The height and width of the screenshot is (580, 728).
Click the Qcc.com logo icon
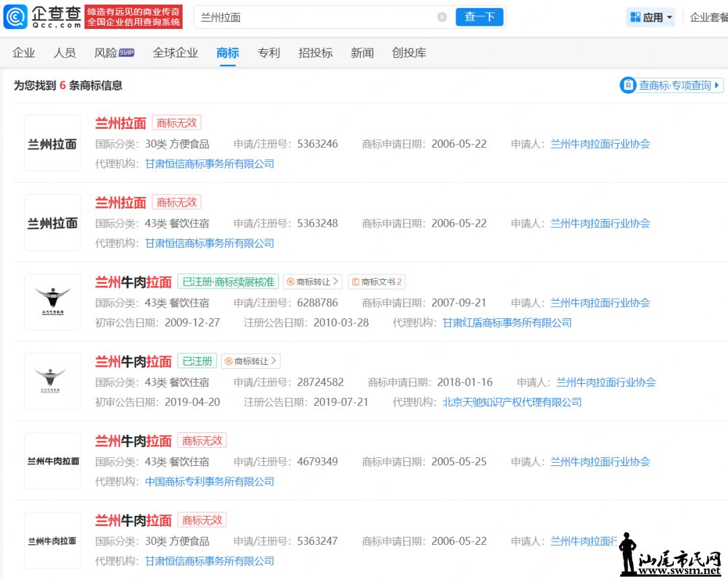pyautogui.click(x=16, y=17)
